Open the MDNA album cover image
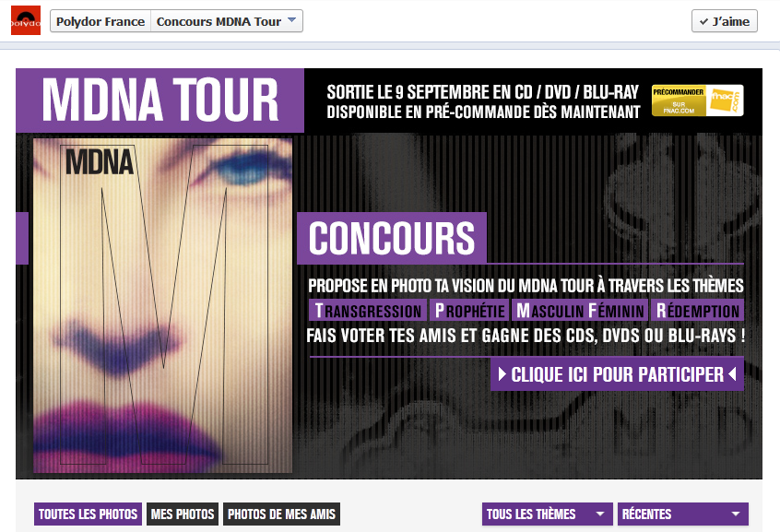This screenshot has width=780, height=532. (162, 305)
